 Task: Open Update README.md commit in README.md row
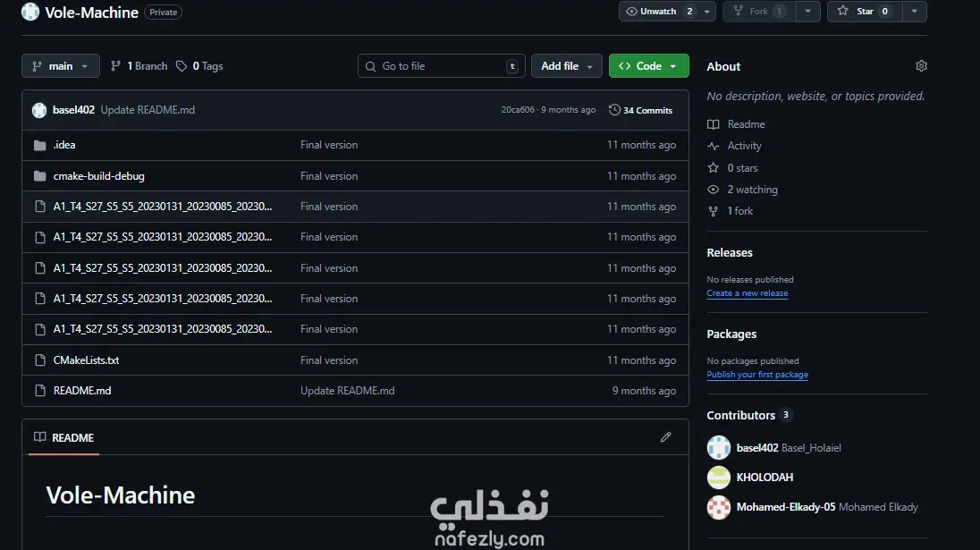348,391
